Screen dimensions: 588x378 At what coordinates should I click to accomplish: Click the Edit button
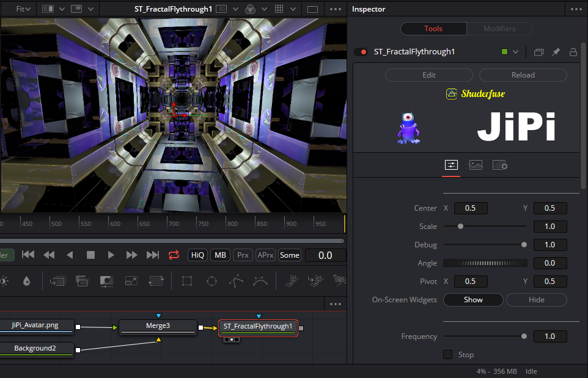coord(429,75)
